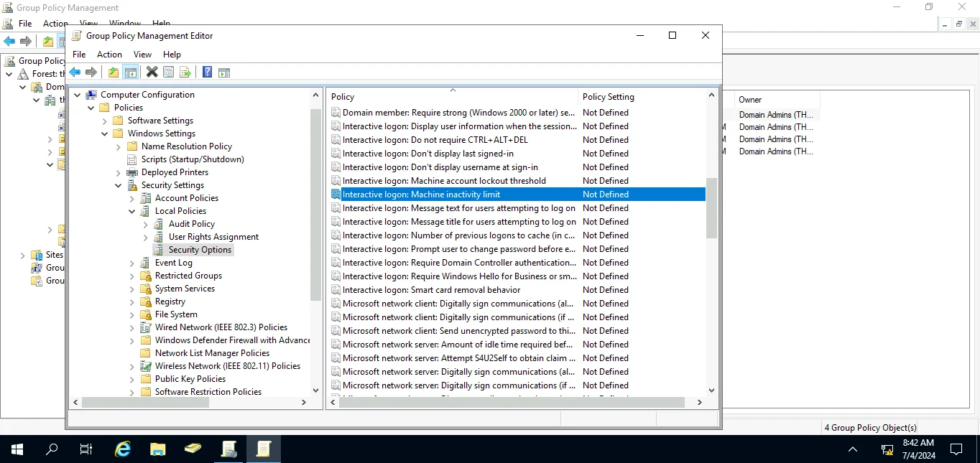Screen dimensions: 980x463
Task: Click the policy list scroll-down arrow
Action: [x=711, y=390]
